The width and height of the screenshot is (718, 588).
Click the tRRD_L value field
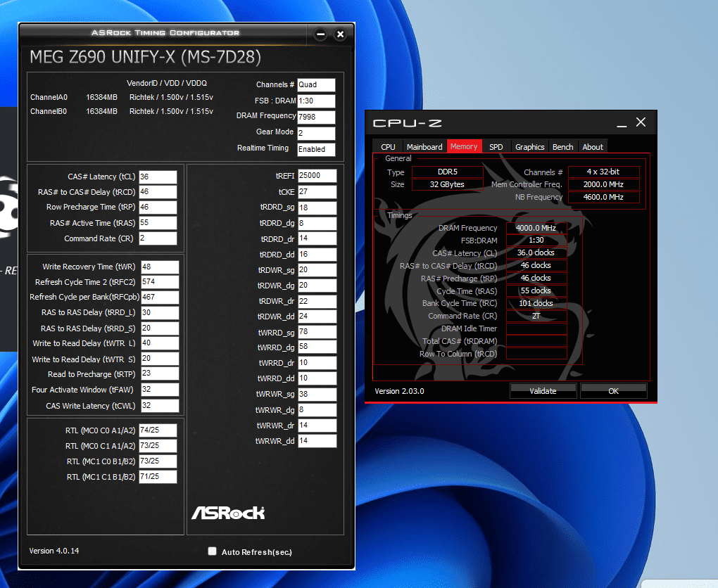coord(160,312)
